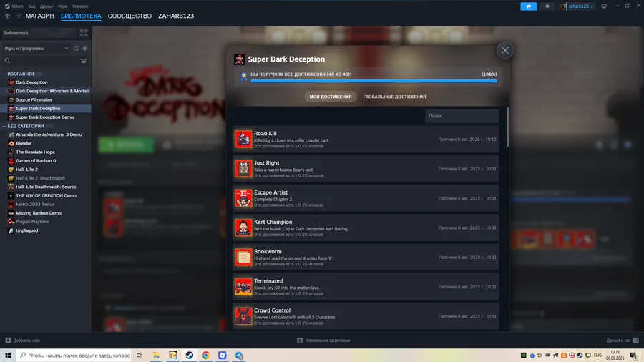
Task: Open the zaharb123 account dropdown
Action: tap(577, 6)
